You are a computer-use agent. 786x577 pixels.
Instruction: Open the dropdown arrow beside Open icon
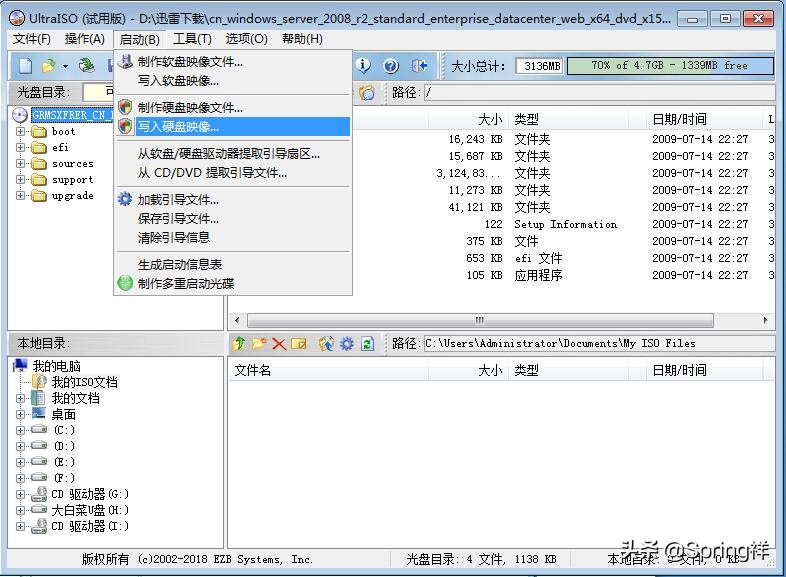pyautogui.click(x=65, y=66)
